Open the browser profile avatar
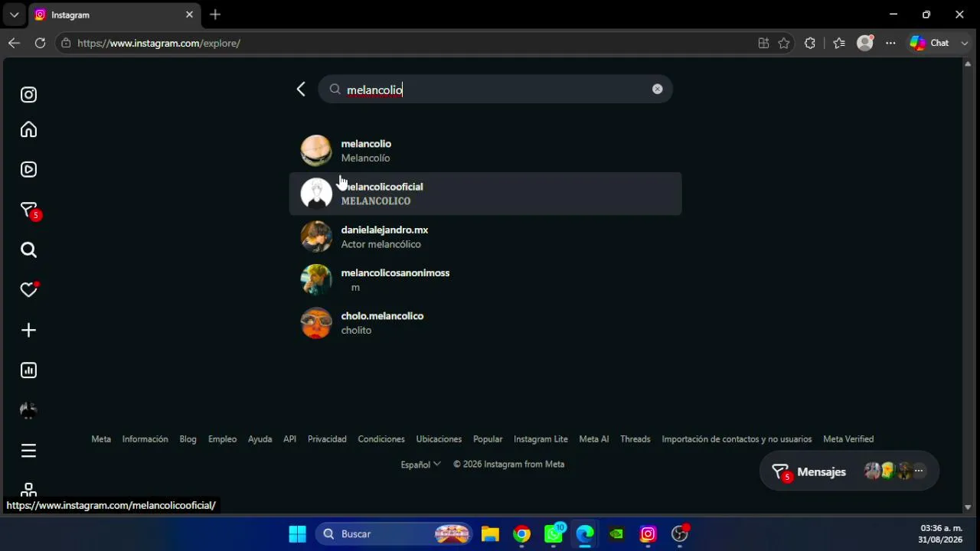This screenshot has height=551, width=980. (865, 43)
